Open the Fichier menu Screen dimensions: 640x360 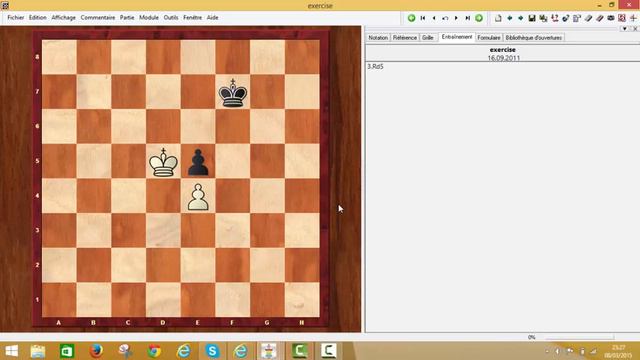[x=16, y=18]
